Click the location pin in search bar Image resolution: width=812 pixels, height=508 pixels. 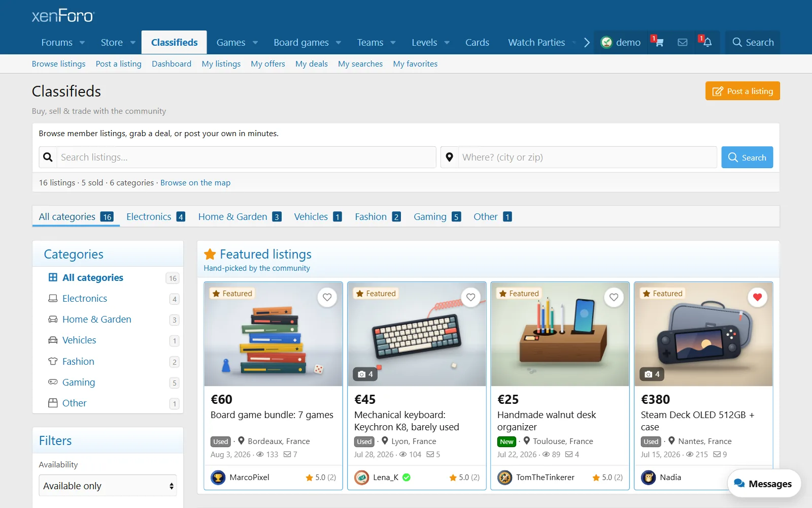[449, 157]
